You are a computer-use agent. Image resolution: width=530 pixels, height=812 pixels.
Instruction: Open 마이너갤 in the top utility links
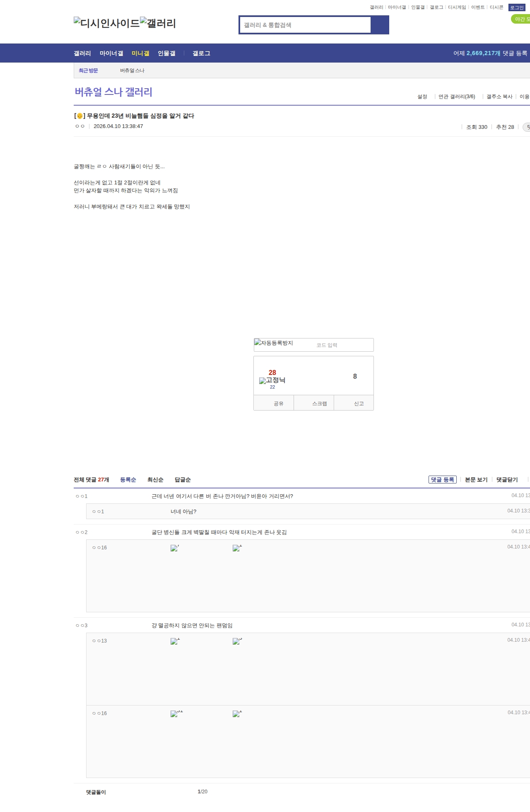coord(397,7)
